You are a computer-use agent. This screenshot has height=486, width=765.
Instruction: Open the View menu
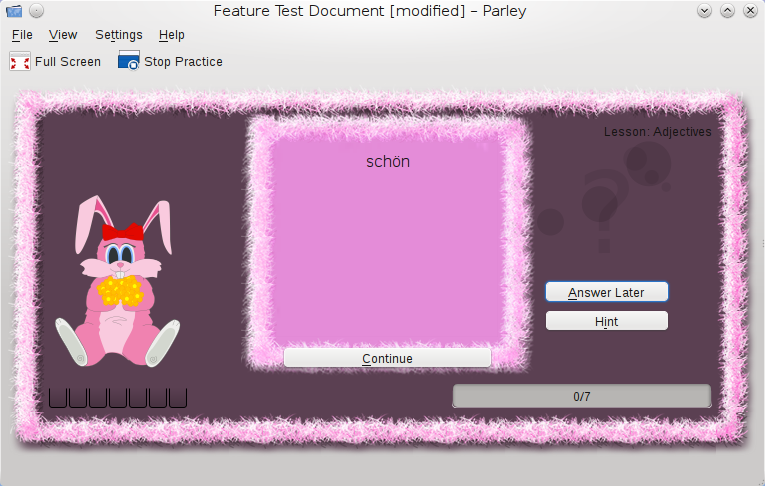63,35
